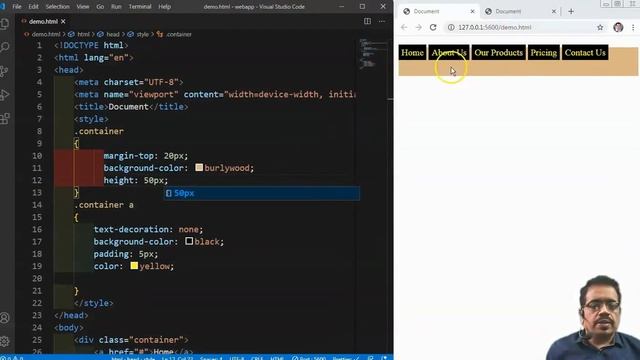Open the browser profile avatar
The width and height of the screenshot is (640, 360).
[618, 27]
